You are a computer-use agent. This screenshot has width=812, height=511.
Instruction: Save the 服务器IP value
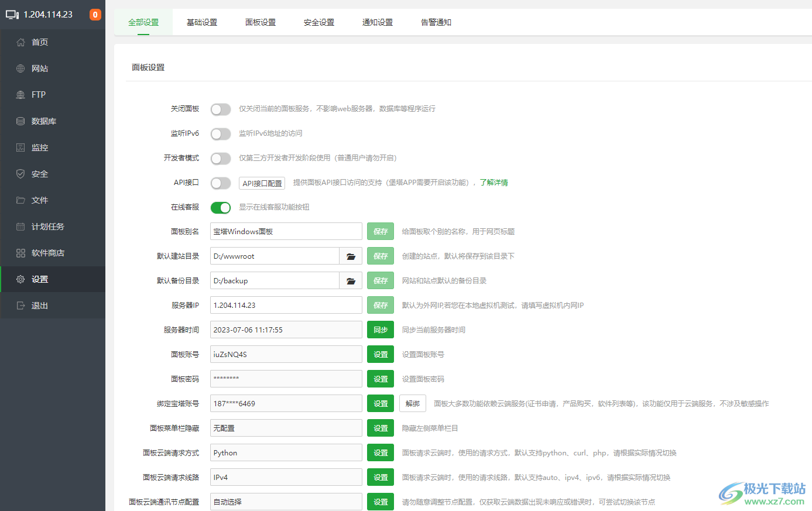[381, 306]
